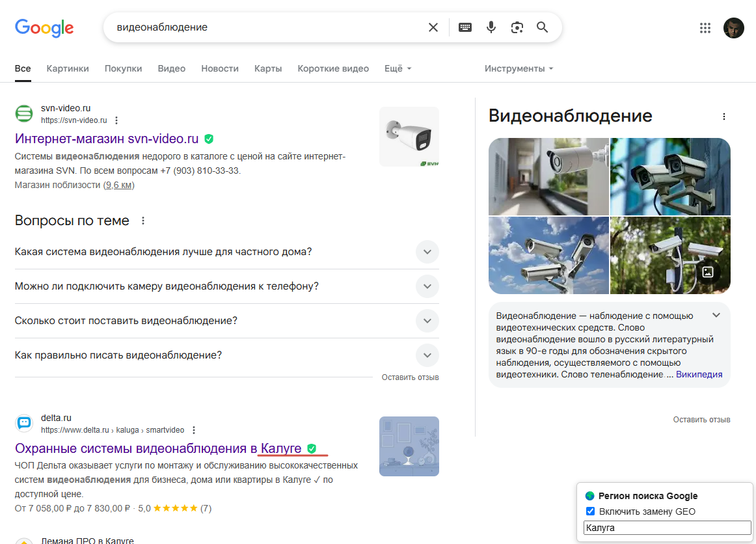The width and height of the screenshot is (756, 544).
Task: Disable the 'Включить замену GEO' checkbox
Action: (x=590, y=511)
